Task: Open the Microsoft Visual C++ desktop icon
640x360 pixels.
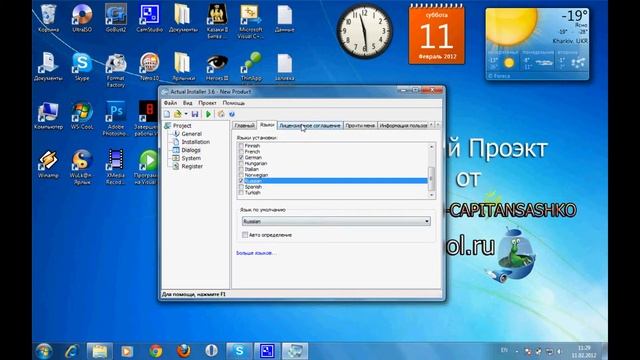Action: tap(251, 22)
